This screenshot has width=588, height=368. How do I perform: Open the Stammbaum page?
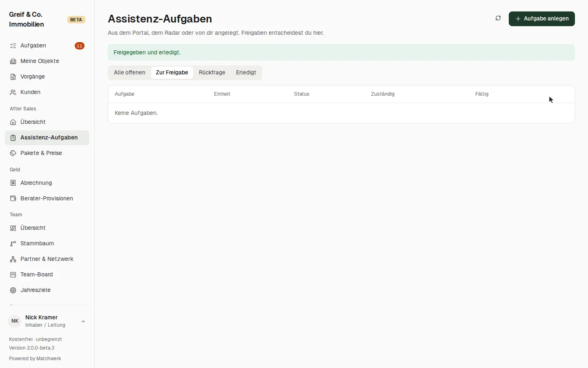[47, 244]
